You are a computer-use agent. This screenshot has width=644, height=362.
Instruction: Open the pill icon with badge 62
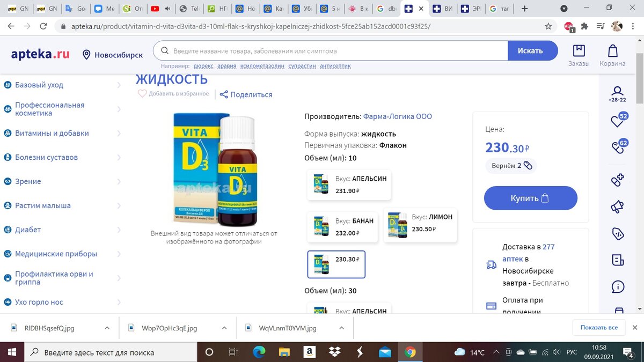[x=618, y=146]
